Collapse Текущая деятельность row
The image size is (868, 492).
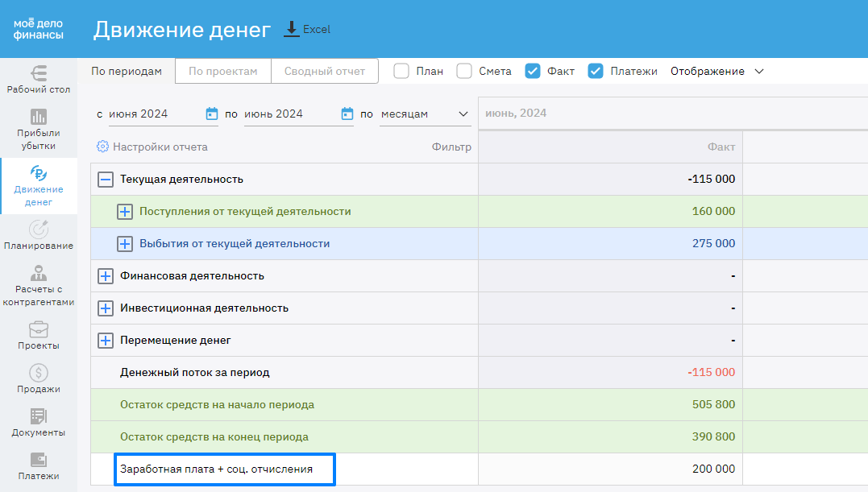(x=106, y=180)
